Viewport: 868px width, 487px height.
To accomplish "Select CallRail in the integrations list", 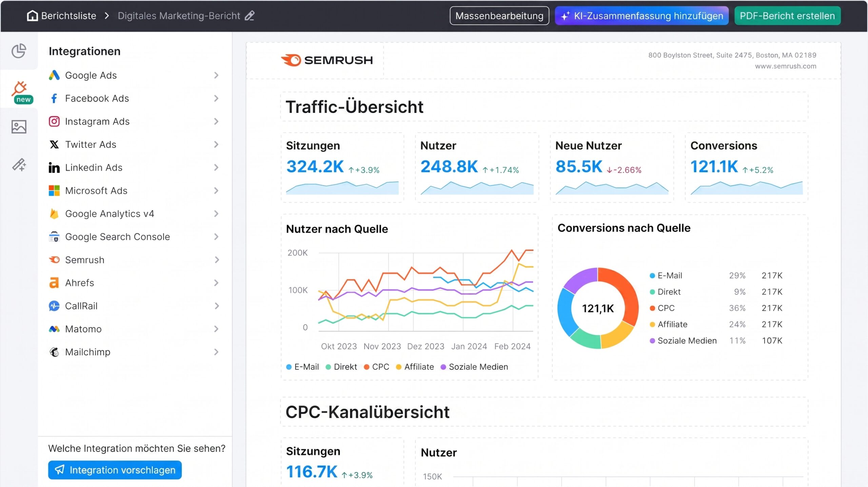I will pos(135,306).
